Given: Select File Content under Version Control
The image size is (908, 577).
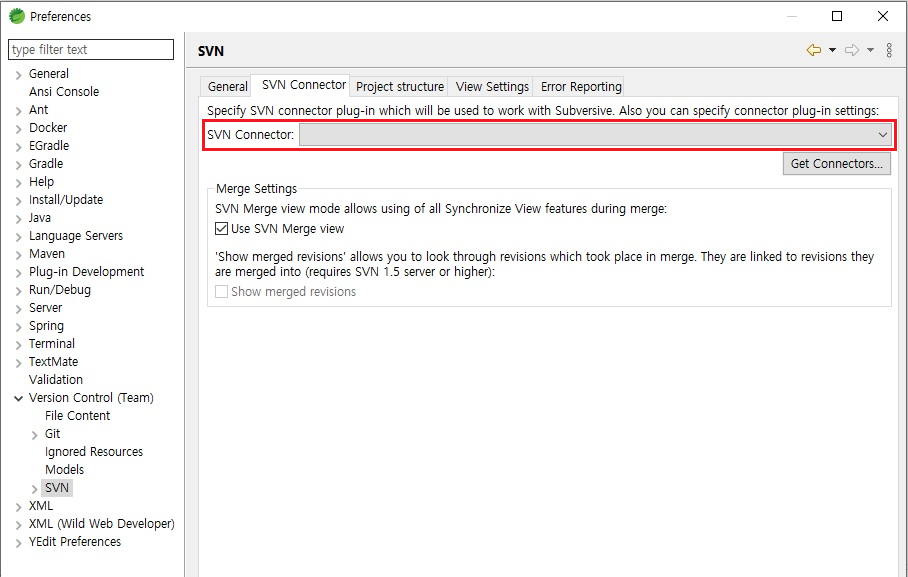Looking at the screenshot, I should (77, 415).
